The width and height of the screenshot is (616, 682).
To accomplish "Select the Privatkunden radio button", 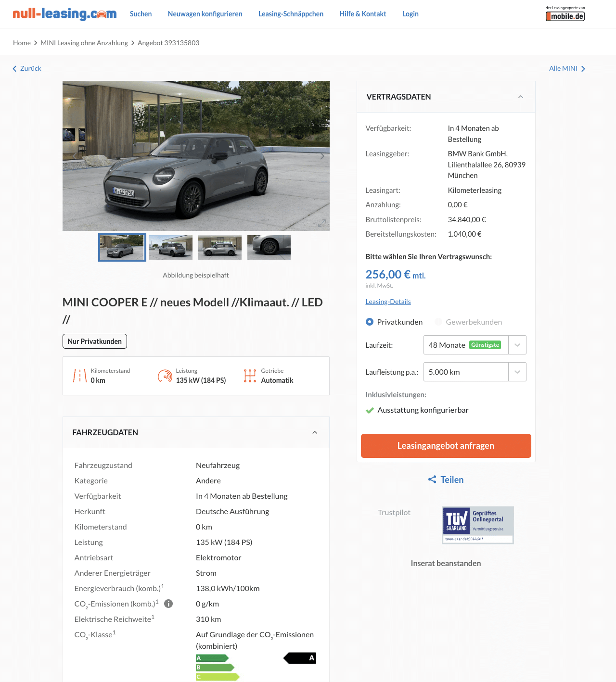I will click(x=370, y=322).
